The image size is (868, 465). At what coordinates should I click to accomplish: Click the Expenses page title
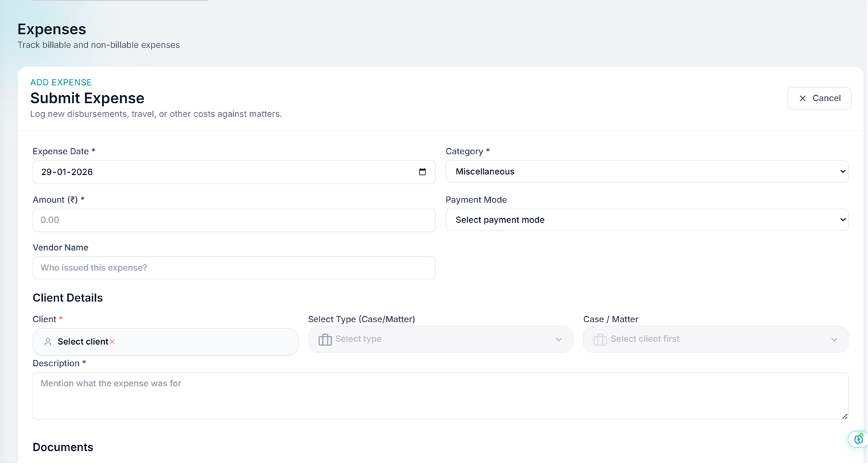tap(51, 29)
